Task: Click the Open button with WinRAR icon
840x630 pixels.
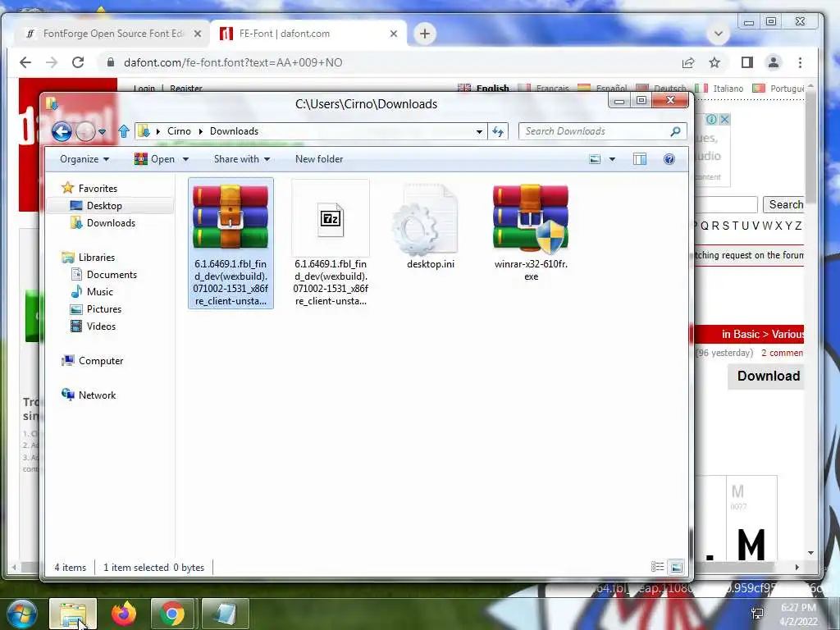Action: pos(155,159)
